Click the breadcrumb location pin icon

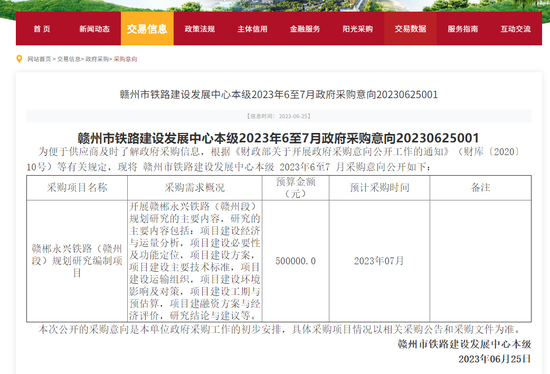tap(19, 59)
